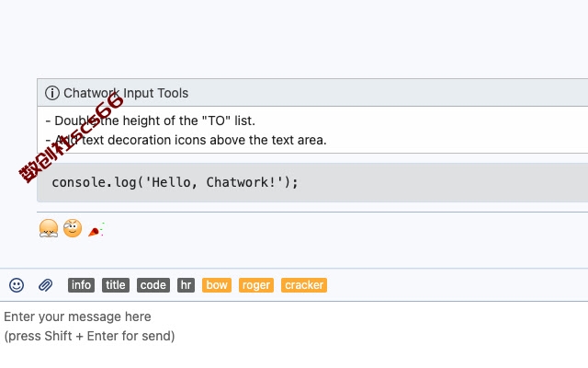Viewport: 588px width, 368px height.
Task: Click the red diagonal watermark text
Action: point(71,139)
